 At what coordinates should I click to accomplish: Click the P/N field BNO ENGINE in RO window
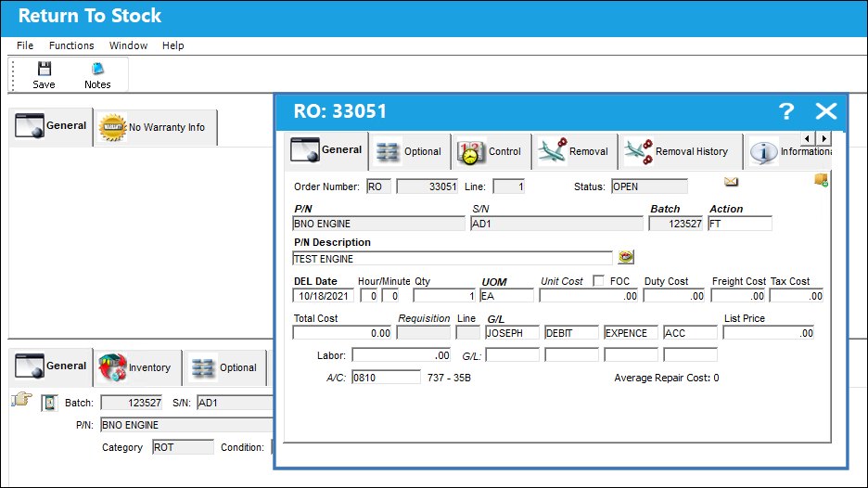(378, 224)
